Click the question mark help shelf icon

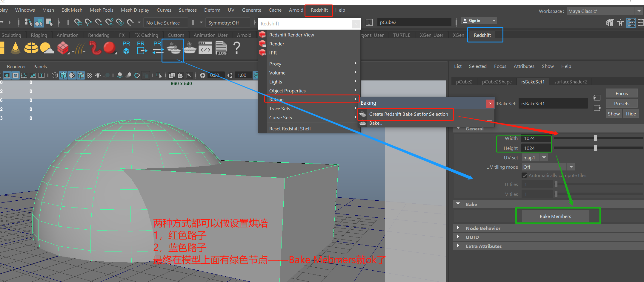[x=237, y=48]
